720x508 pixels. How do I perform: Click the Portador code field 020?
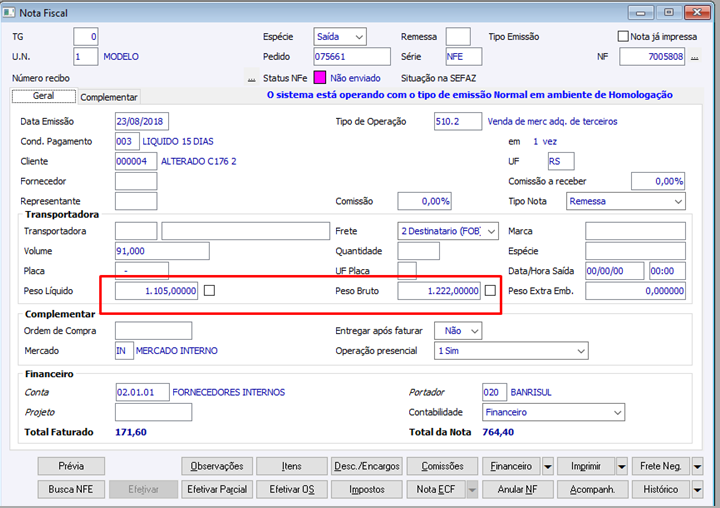(495, 392)
